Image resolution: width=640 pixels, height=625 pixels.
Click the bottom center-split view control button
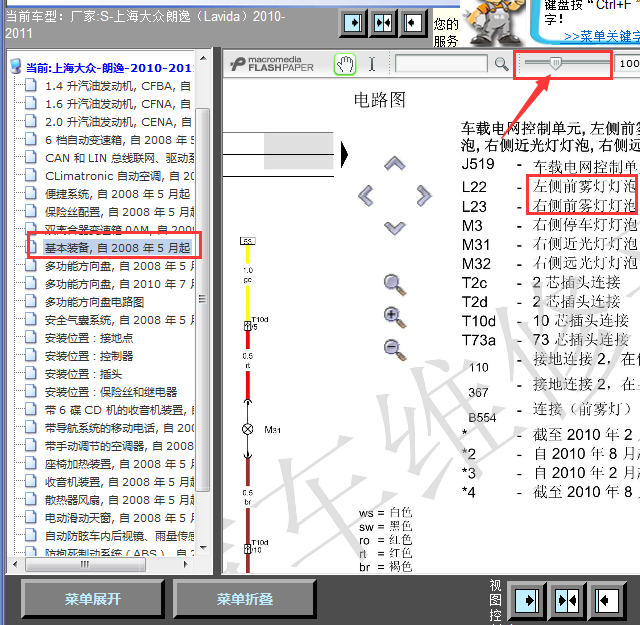[567, 601]
